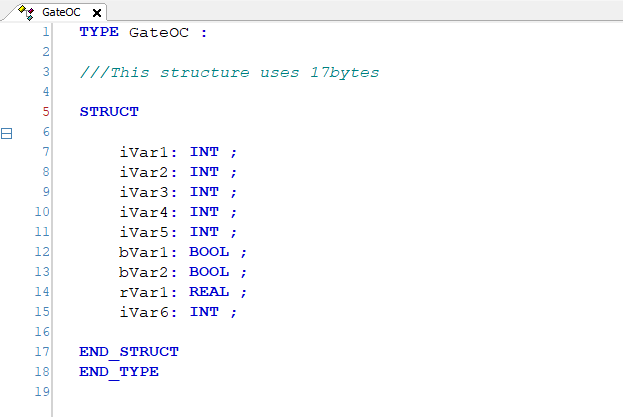Click the bVar1 variable name

coord(143,252)
